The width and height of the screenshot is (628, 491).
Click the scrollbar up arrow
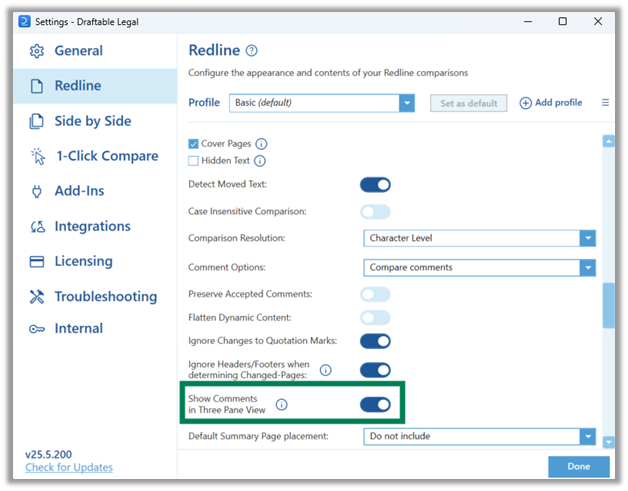click(608, 141)
